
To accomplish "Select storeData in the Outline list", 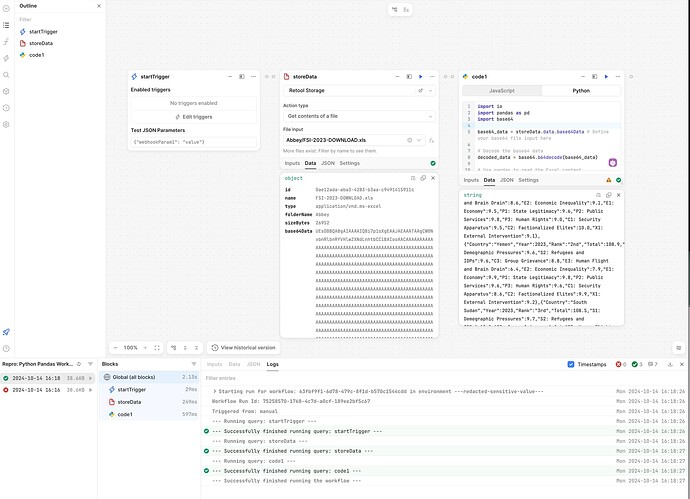I will pyautogui.click(x=41, y=43).
